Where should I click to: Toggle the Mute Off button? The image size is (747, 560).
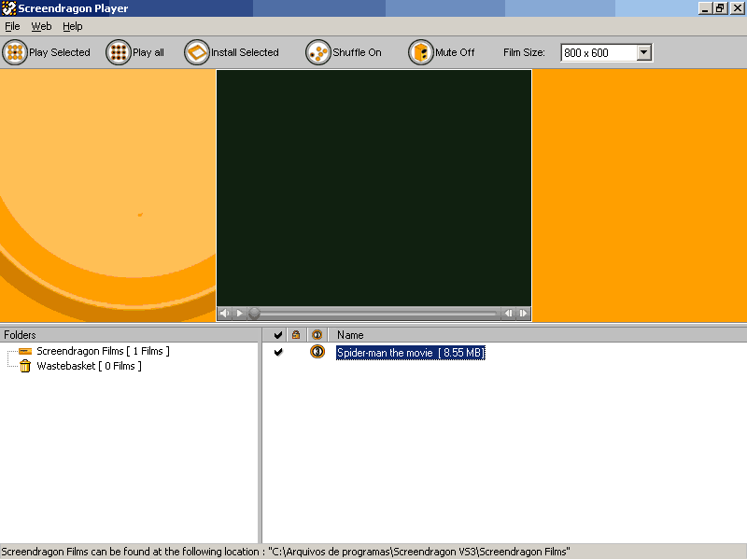click(421, 53)
